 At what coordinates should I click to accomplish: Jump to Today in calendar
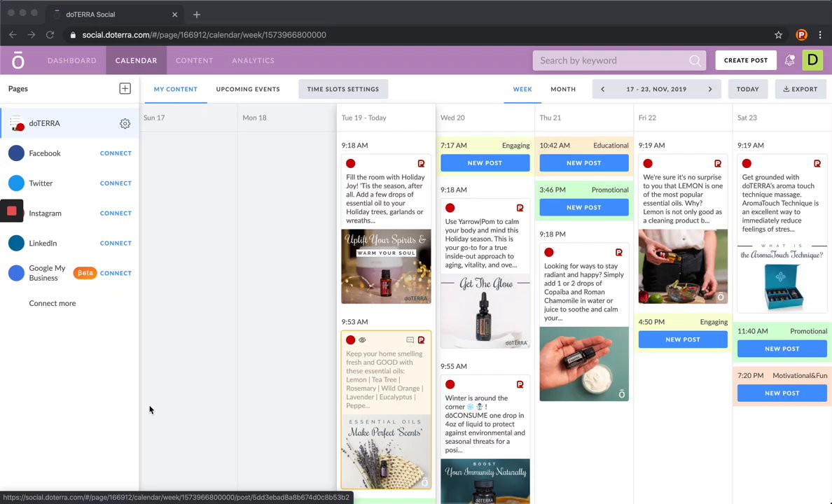[748, 89]
